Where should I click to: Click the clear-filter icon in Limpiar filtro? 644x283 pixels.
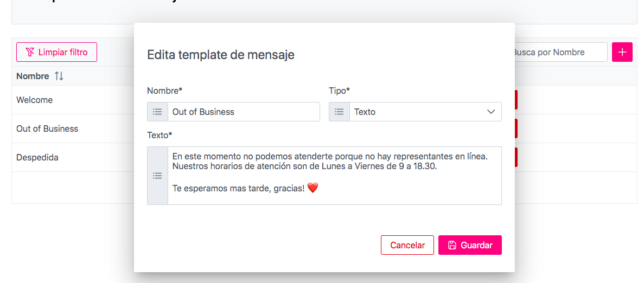30,52
